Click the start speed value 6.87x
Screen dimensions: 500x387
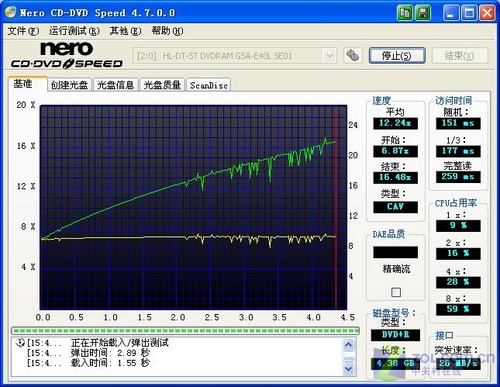[x=395, y=151]
